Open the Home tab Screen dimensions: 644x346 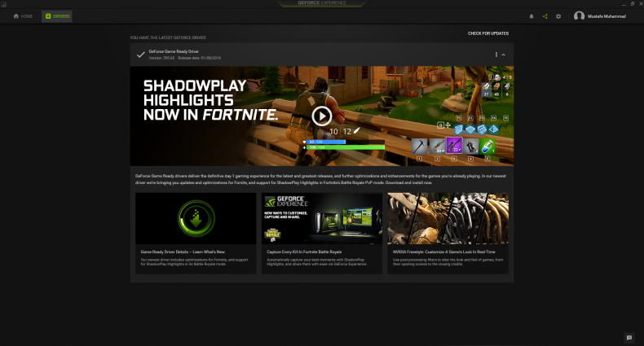pyautogui.click(x=23, y=16)
